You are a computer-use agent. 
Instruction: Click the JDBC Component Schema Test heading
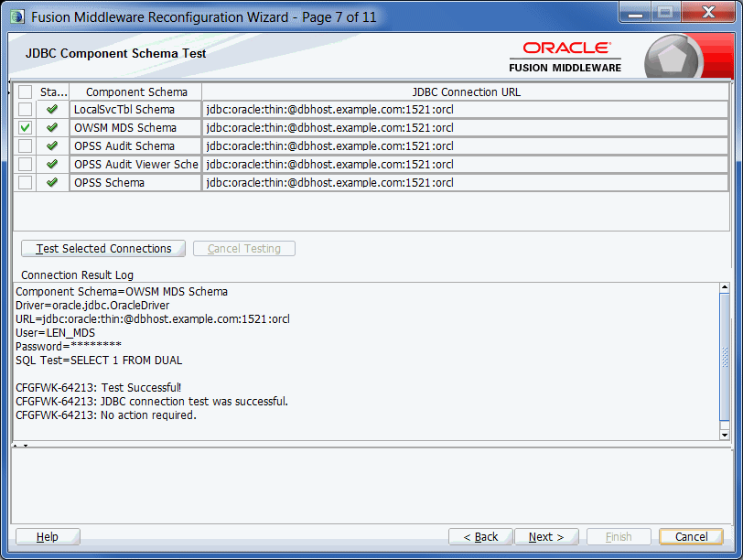115,54
